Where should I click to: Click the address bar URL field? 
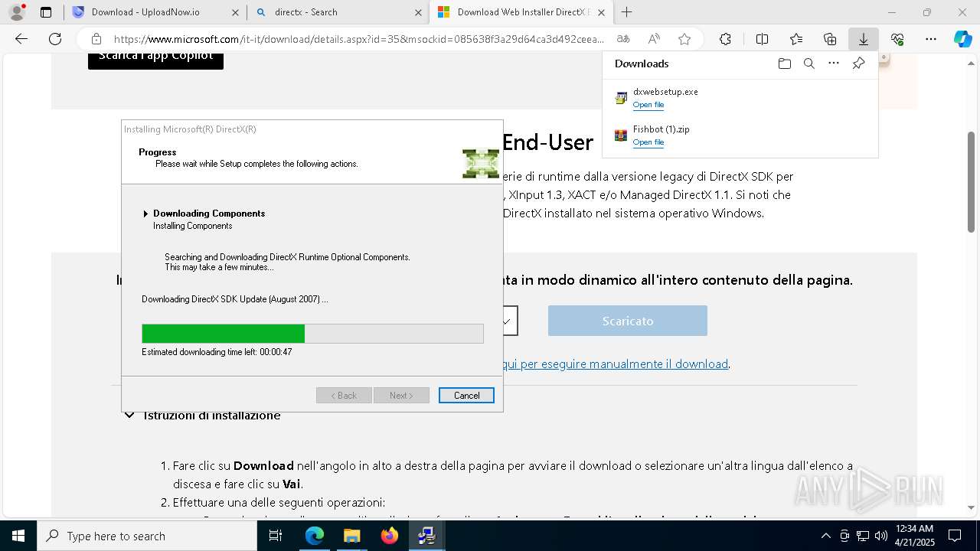tap(358, 39)
